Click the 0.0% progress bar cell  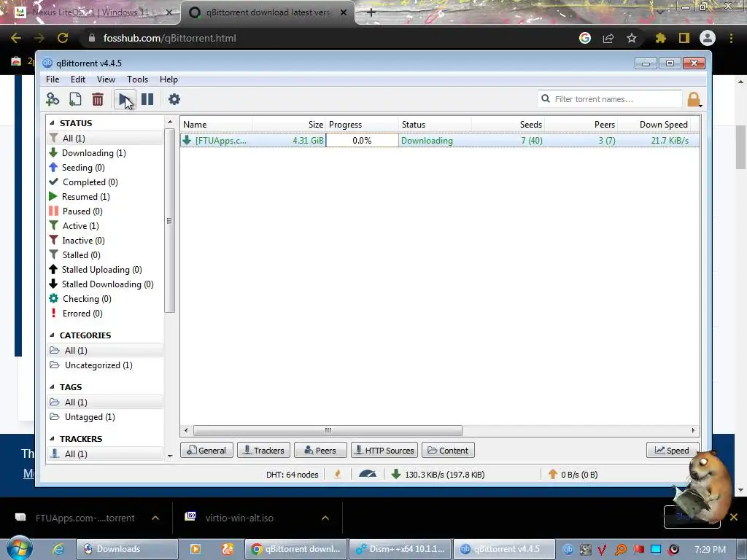[362, 141]
